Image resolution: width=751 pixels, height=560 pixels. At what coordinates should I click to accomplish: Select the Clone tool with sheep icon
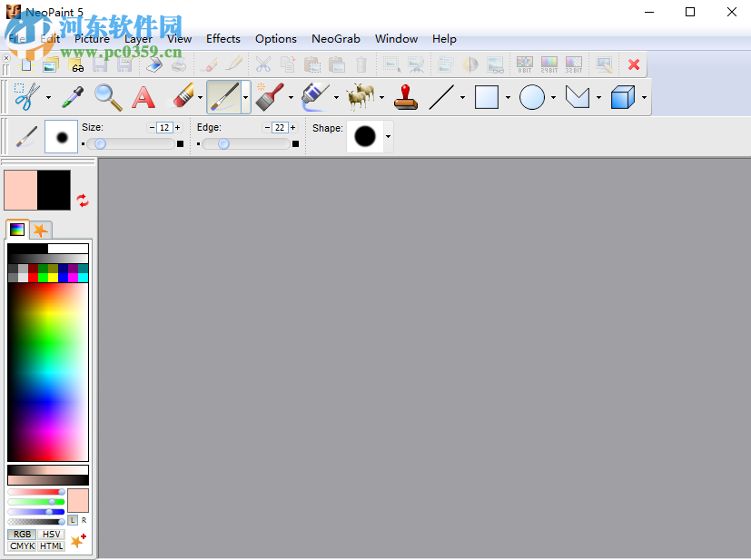359,97
